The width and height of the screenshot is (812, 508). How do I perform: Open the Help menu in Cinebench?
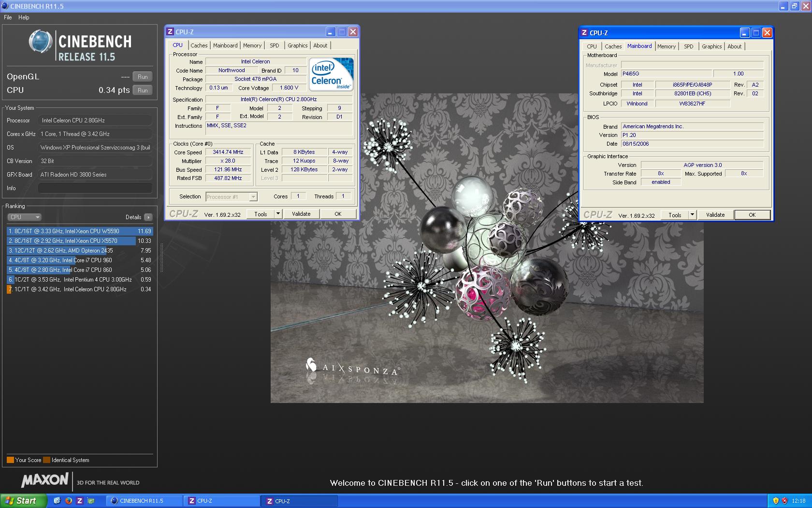click(24, 17)
